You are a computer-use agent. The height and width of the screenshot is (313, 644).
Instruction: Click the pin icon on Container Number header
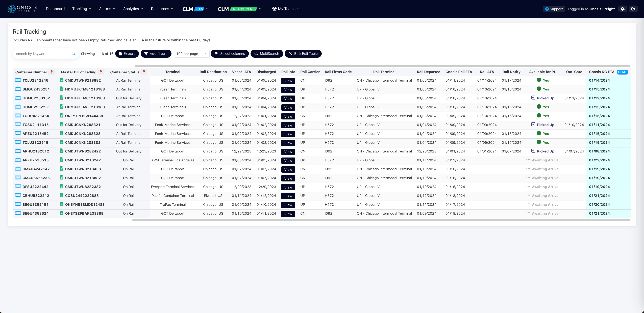point(52,72)
